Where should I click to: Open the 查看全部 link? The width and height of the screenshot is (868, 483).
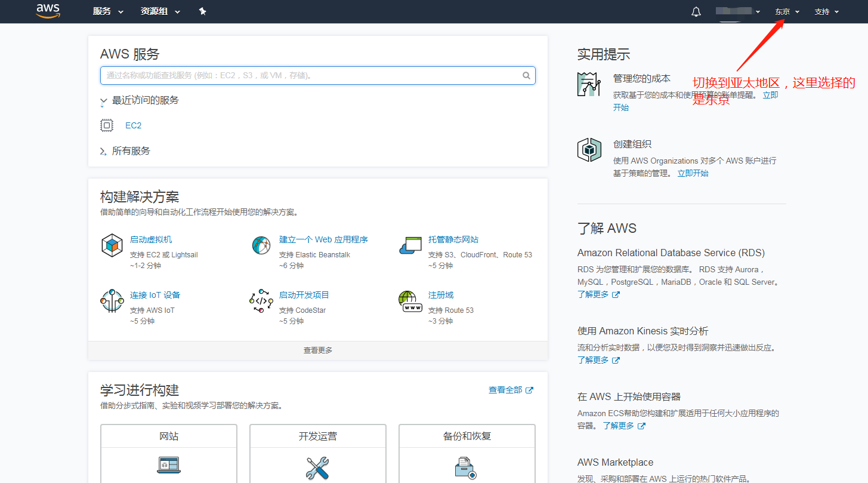pyautogui.click(x=511, y=390)
